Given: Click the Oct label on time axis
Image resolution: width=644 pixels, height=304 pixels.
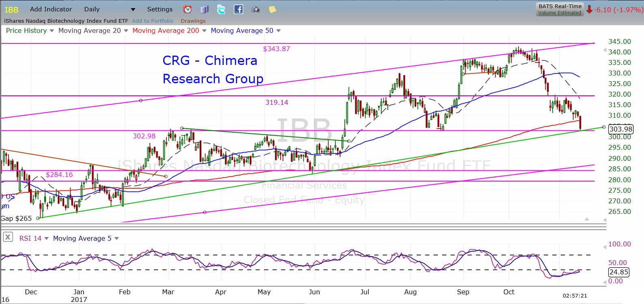Looking at the screenshot, I should point(509,292).
